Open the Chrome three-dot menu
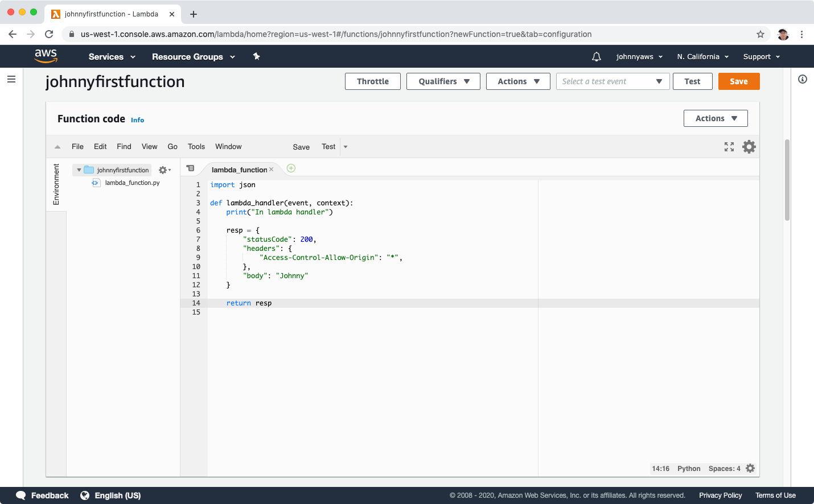 coord(801,34)
